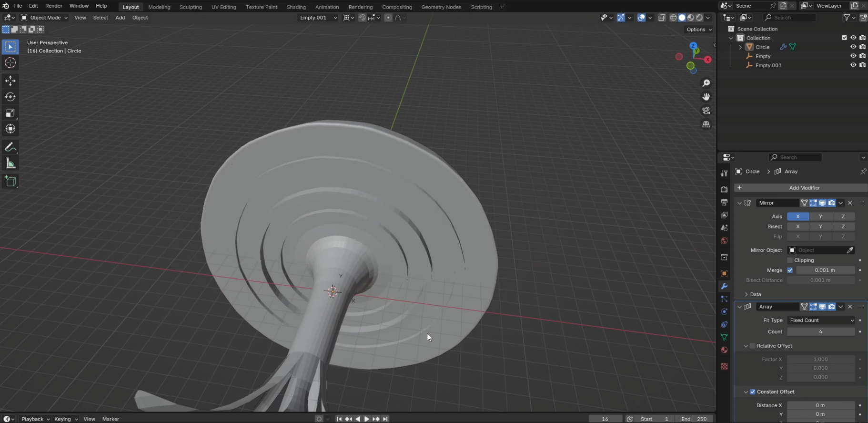The height and width of the screenshot is (423, 868).
Task: Remove the Mirror modifier
Action: tap(850, 203)
